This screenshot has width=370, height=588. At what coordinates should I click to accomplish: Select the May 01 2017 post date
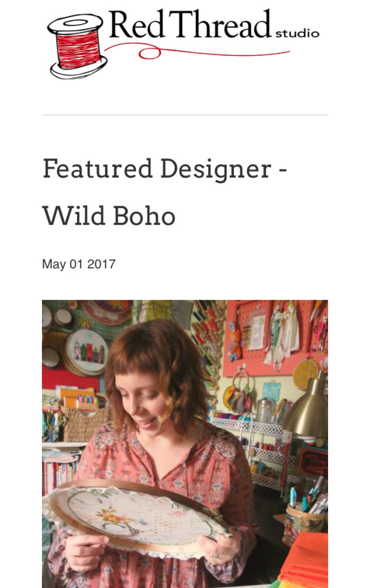coord(79,264)
